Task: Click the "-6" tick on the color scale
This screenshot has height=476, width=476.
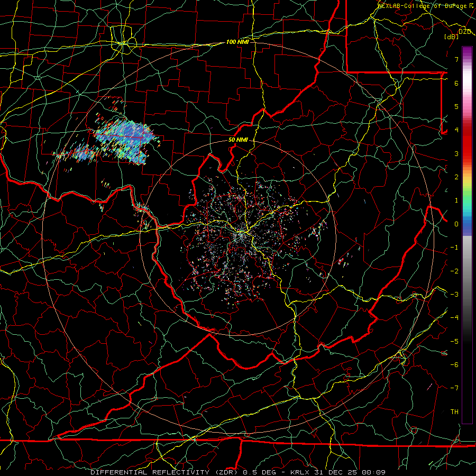Action: point(454,365)
